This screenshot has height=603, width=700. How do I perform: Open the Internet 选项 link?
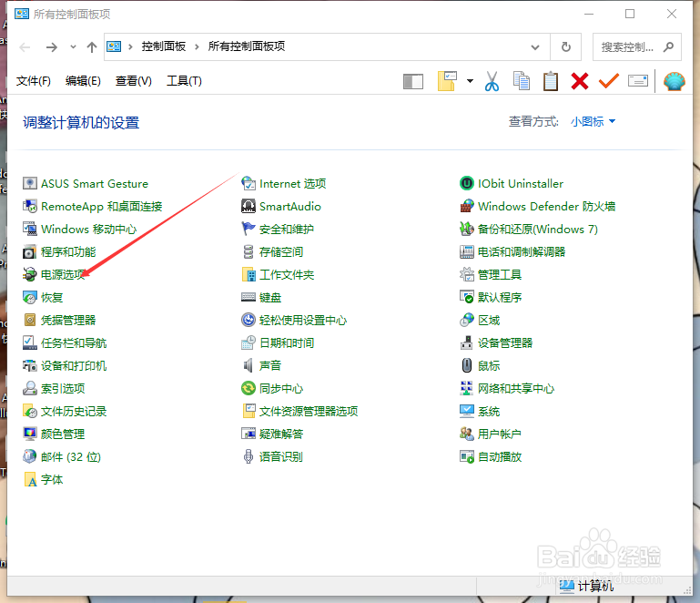coord(293,184)
